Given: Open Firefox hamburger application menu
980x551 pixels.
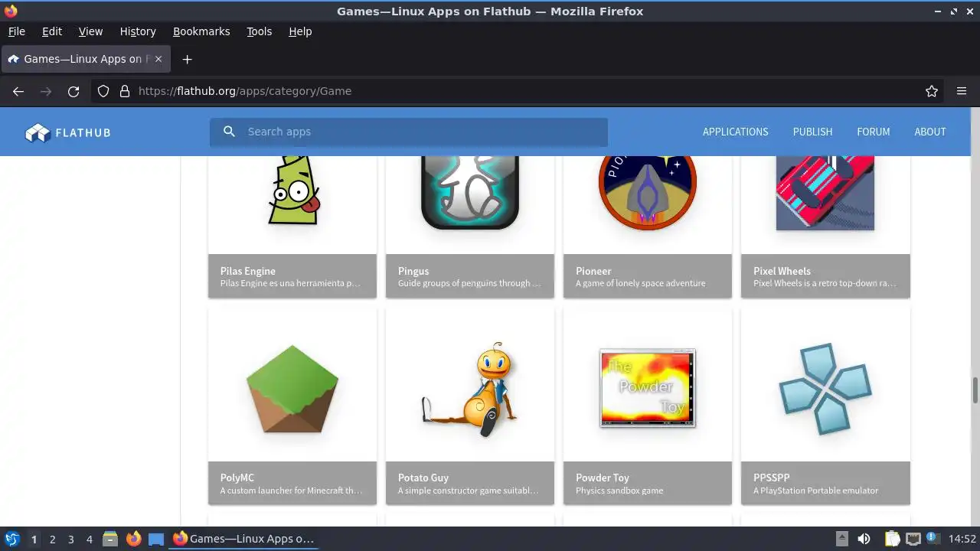Looking at the screenshot, I should click(962, 91).
